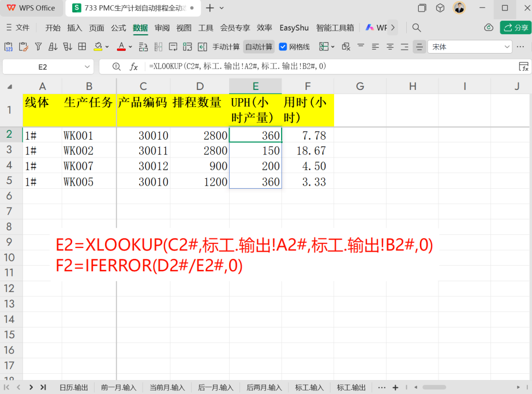Enable 自动计算 automatic calculation
The width and height of the screenshot is (532, 394).
(x=259, y=47)
